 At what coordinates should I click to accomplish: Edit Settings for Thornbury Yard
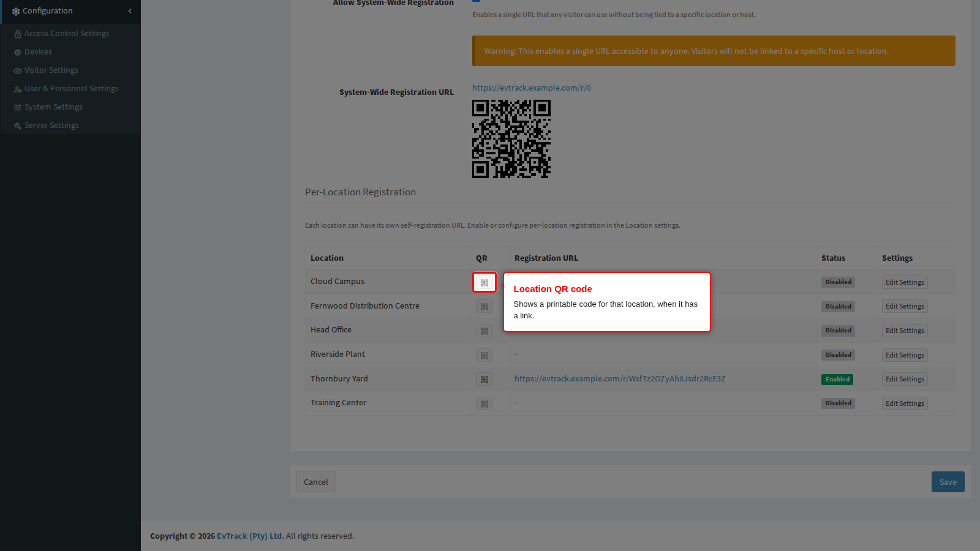pos(905,379)
